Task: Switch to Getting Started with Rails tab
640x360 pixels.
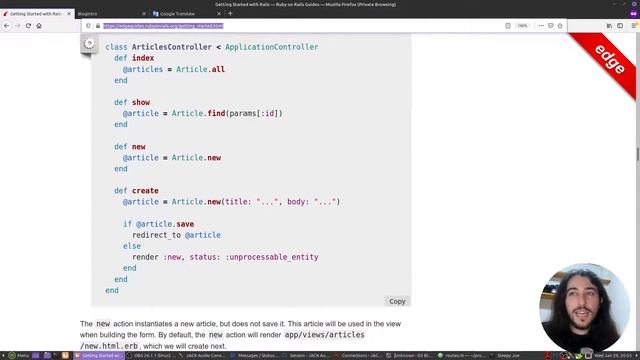Action: coord(36,14)
